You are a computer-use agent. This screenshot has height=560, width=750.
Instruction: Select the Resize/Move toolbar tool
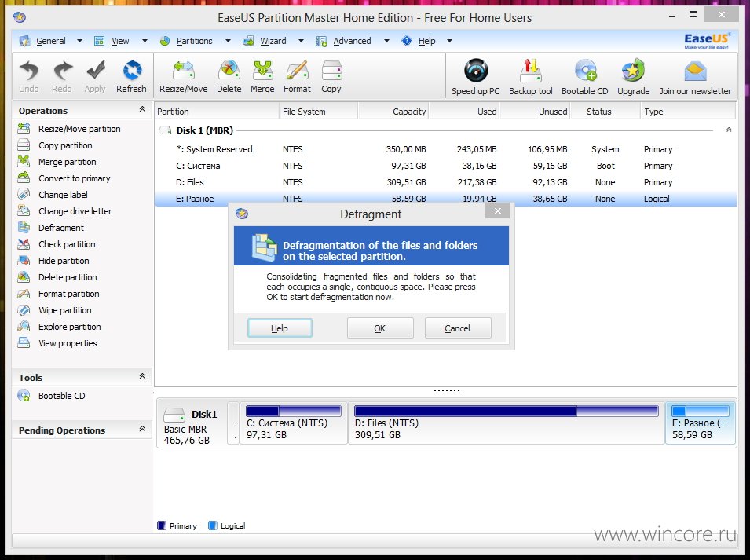pyautogui.click(x=184, y=76)
